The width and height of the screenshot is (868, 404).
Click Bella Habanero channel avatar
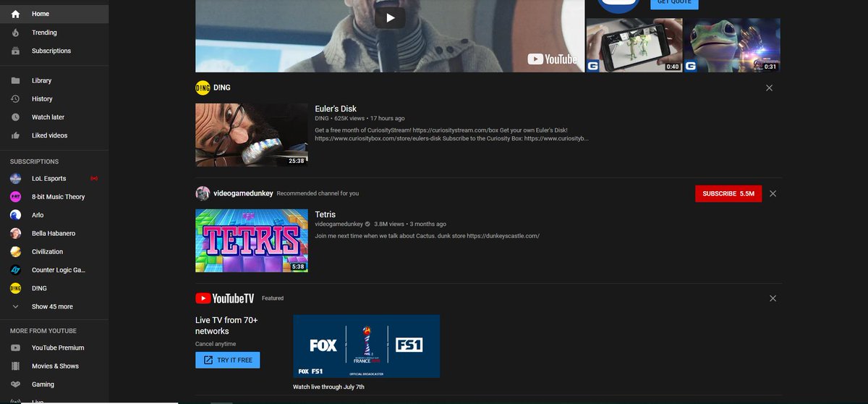click(x=15, y=233)
